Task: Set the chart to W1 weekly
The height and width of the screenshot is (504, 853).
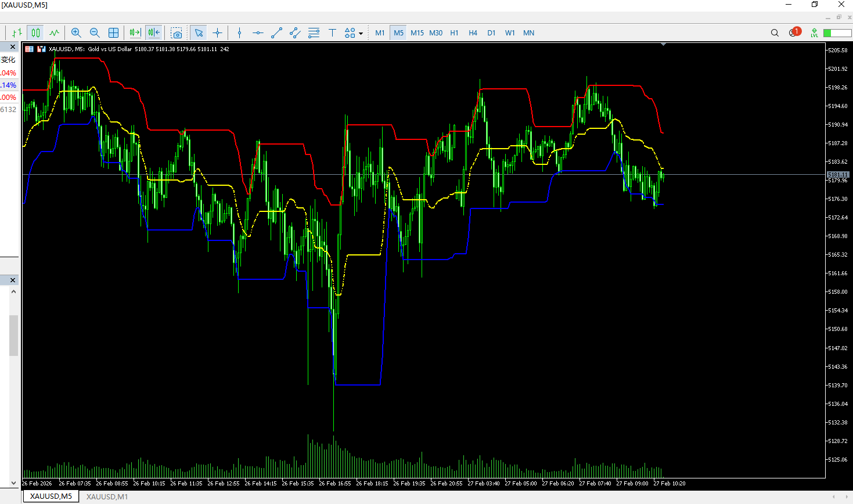Action: [x=510, y=33]
